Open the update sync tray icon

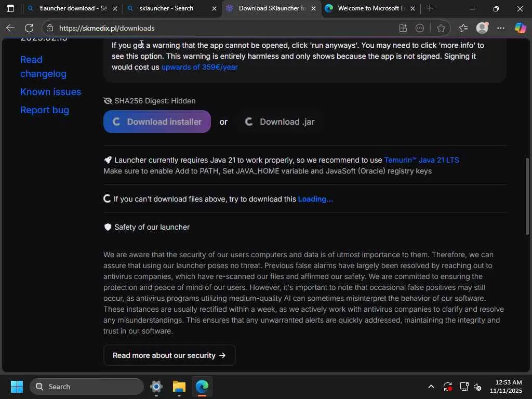click(447, 387)
